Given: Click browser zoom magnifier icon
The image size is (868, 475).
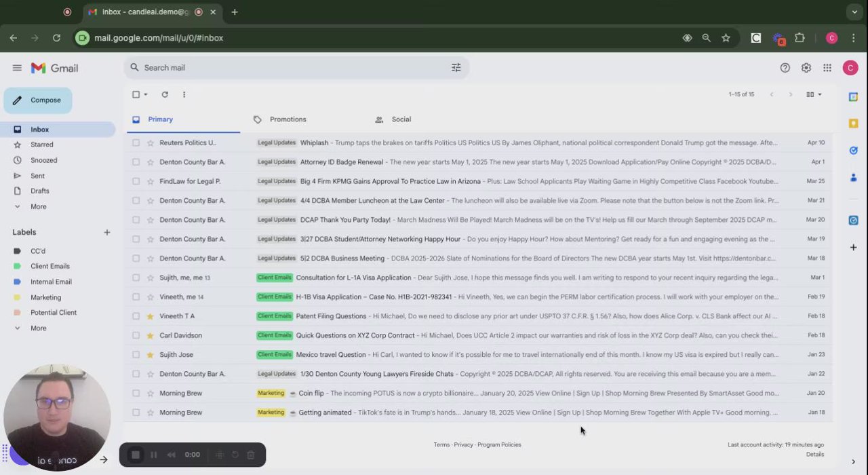Looking at the screenshot, I should [x=707, y=38].
